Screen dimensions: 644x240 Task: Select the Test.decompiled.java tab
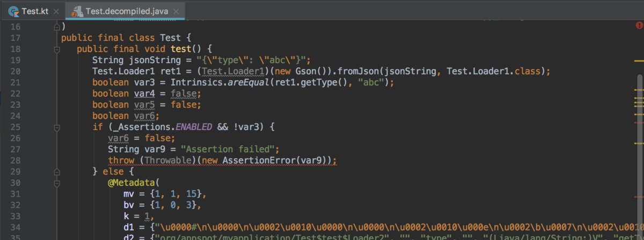pos(125,10)
